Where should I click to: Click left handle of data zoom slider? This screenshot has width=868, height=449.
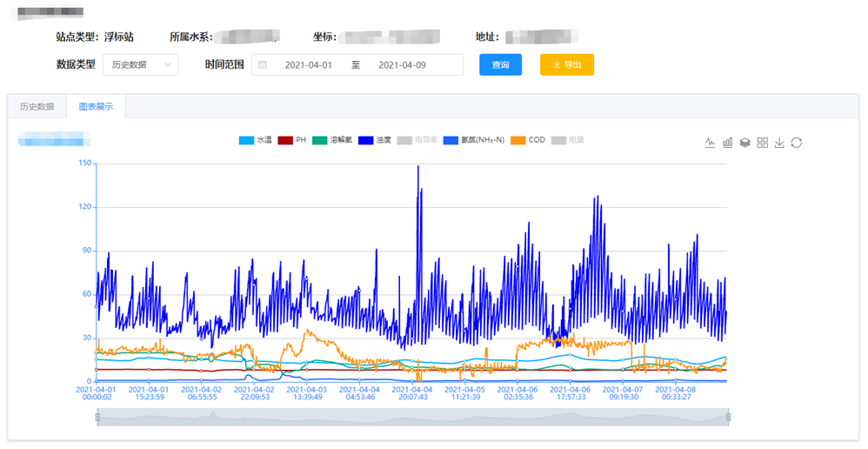tap(97, 418)
